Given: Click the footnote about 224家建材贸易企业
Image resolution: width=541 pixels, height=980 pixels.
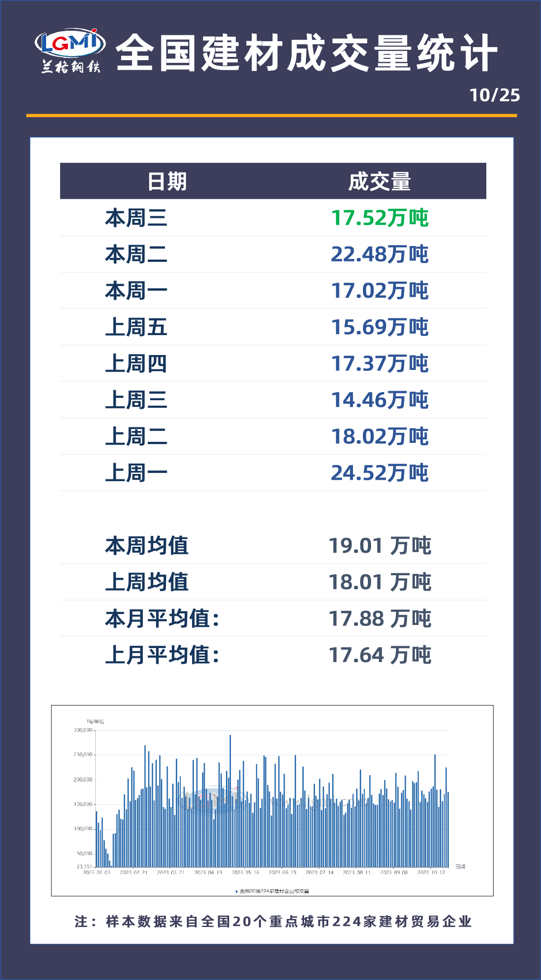Looking at the screenshot, I should 273,921.
